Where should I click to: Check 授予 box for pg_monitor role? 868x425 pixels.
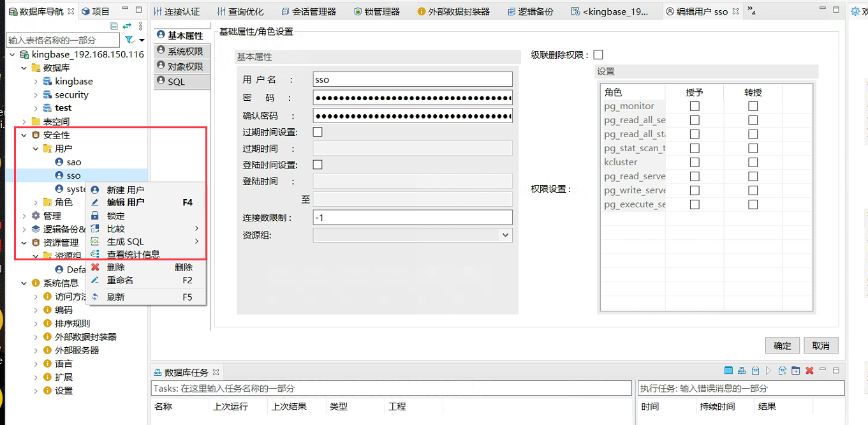(695, 106)
